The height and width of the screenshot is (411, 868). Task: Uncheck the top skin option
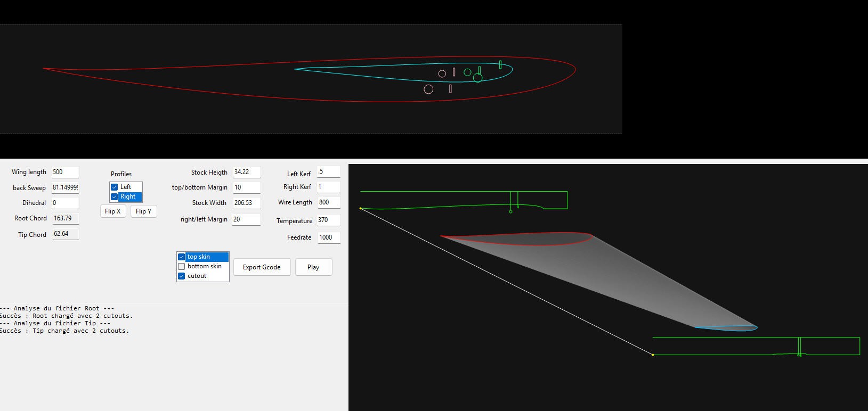[x=182, y=257]
